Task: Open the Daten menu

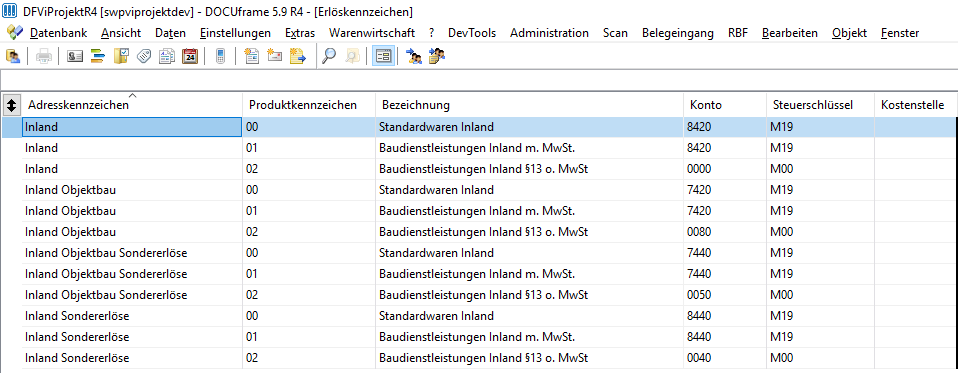Action: (170, 33)
